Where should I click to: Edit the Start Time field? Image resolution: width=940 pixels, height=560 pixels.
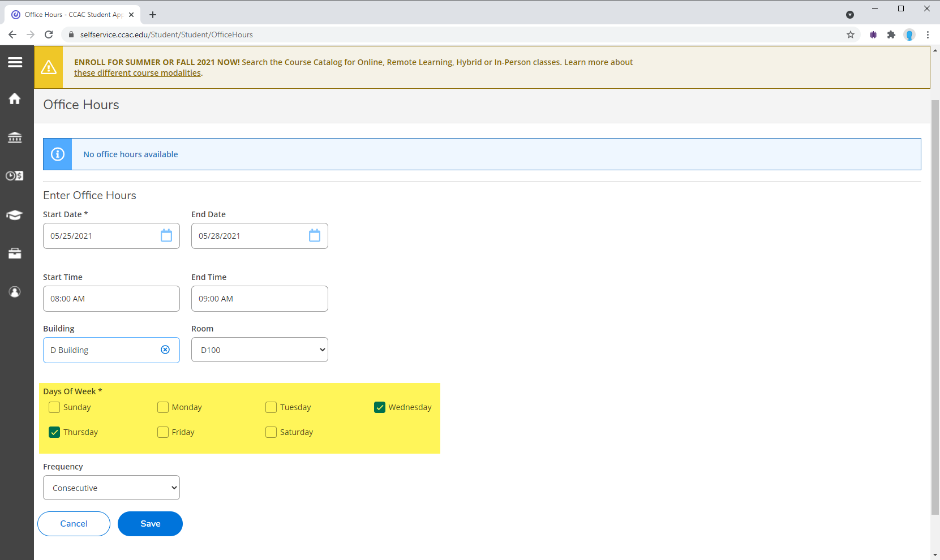111,299
